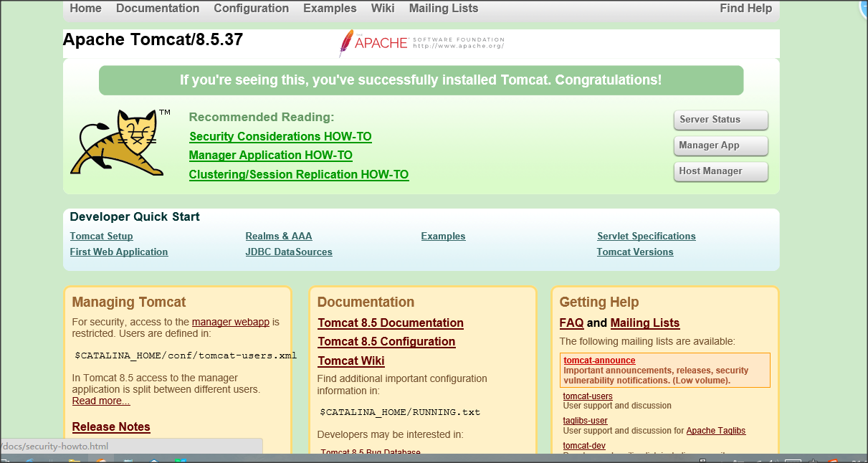Open the Tomcat Wiki link
Viewport: 868px width, 463px height.
(351, 361)
